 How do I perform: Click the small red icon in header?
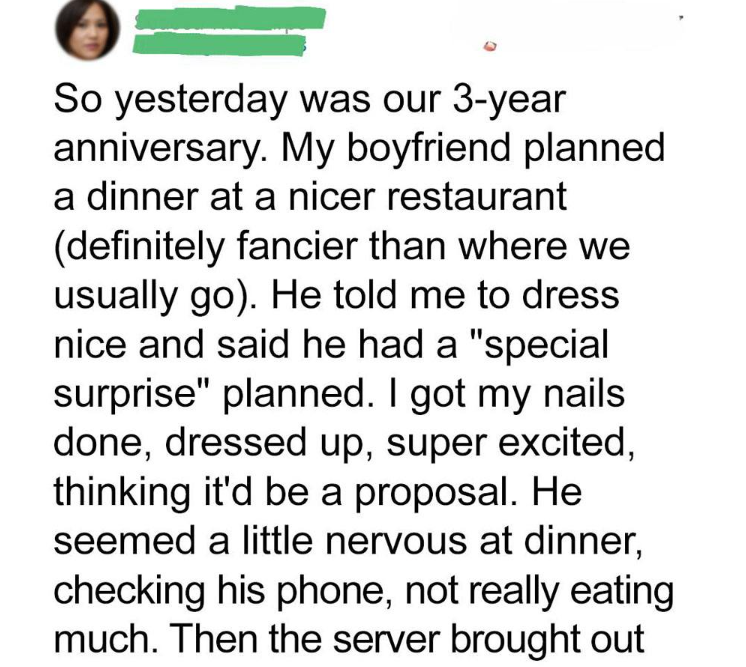[x=490, y=45]
